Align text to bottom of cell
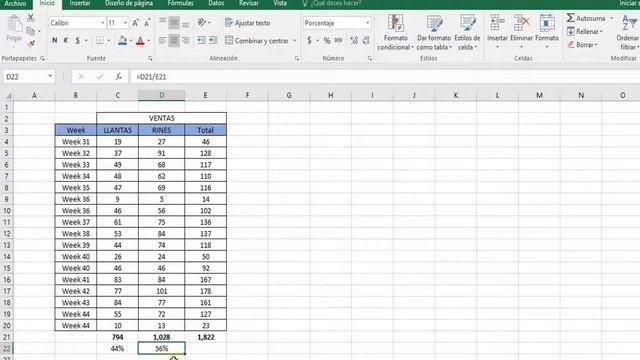The width and height of the screenshot is (640, 360). [185, 23]
